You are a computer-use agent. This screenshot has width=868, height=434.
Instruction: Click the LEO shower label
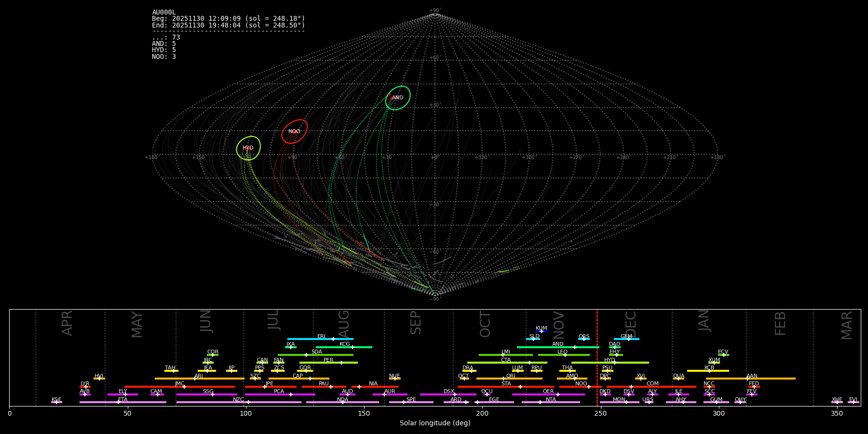point(562,352)
